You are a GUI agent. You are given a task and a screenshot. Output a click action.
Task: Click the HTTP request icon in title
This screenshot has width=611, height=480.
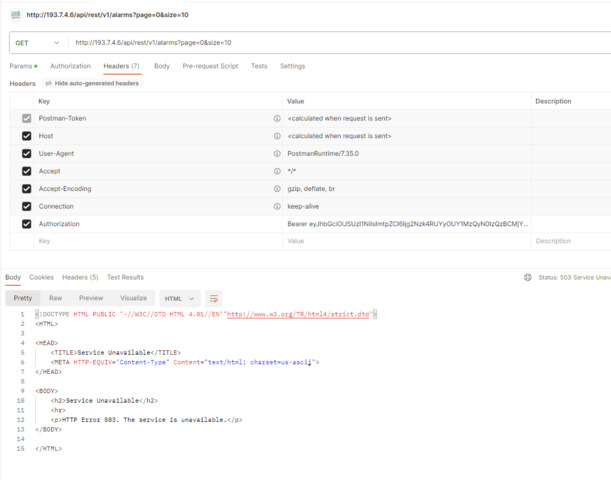click(x=15, y=14)
